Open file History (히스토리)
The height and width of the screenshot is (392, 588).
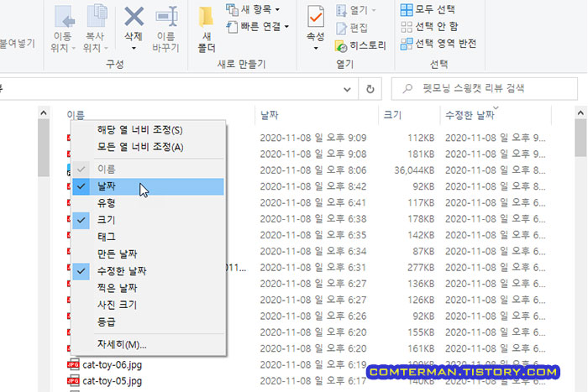[360, 45]
